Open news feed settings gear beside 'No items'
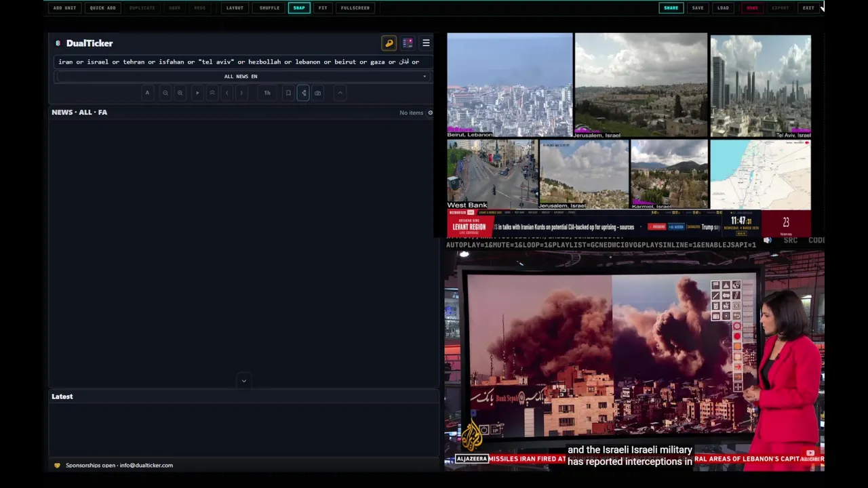Viewport: 868px width, 488px height. point(430,113)
